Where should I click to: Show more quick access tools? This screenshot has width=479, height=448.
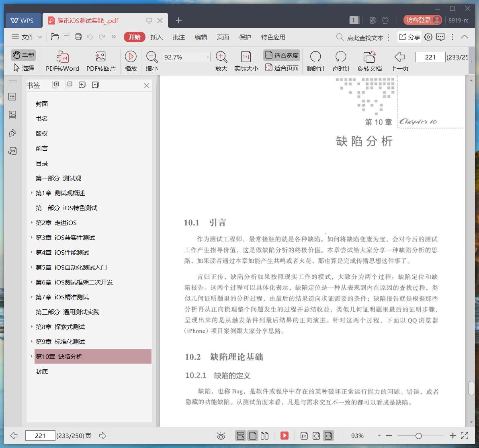coord(113,37)
